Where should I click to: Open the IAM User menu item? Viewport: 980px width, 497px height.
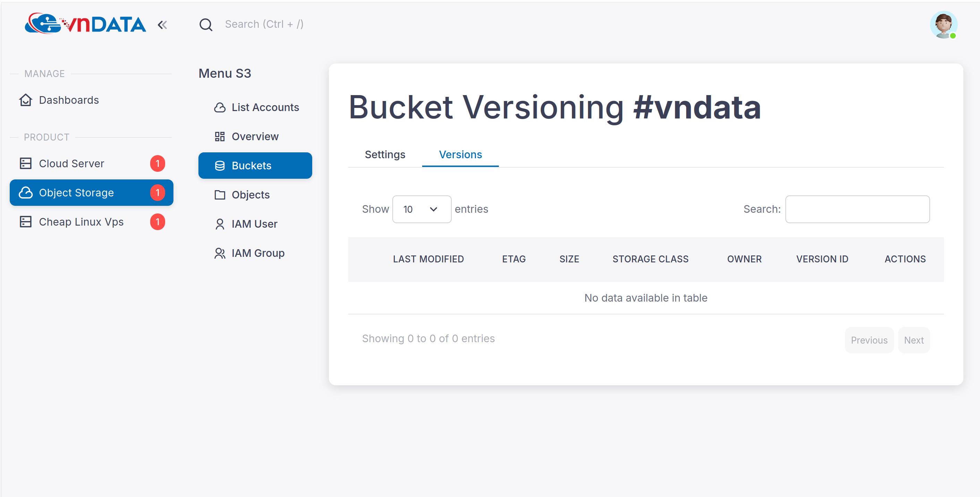[254, 224]
